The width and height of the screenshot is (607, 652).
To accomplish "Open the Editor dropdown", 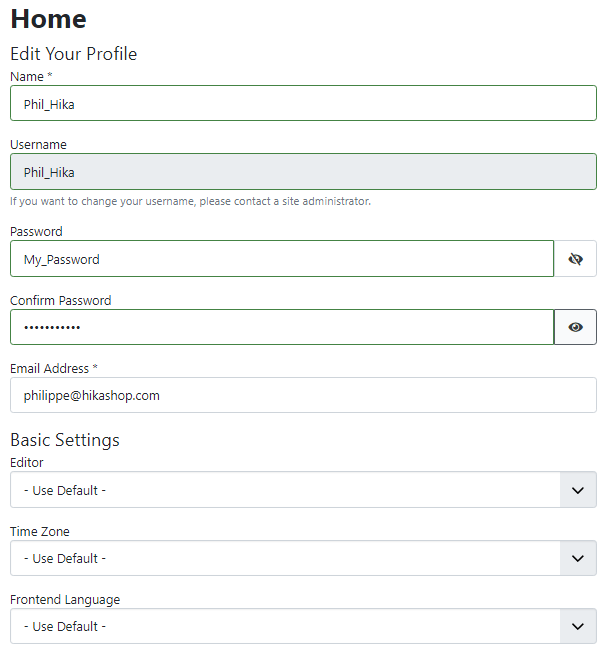I will [x=304, y=489].
